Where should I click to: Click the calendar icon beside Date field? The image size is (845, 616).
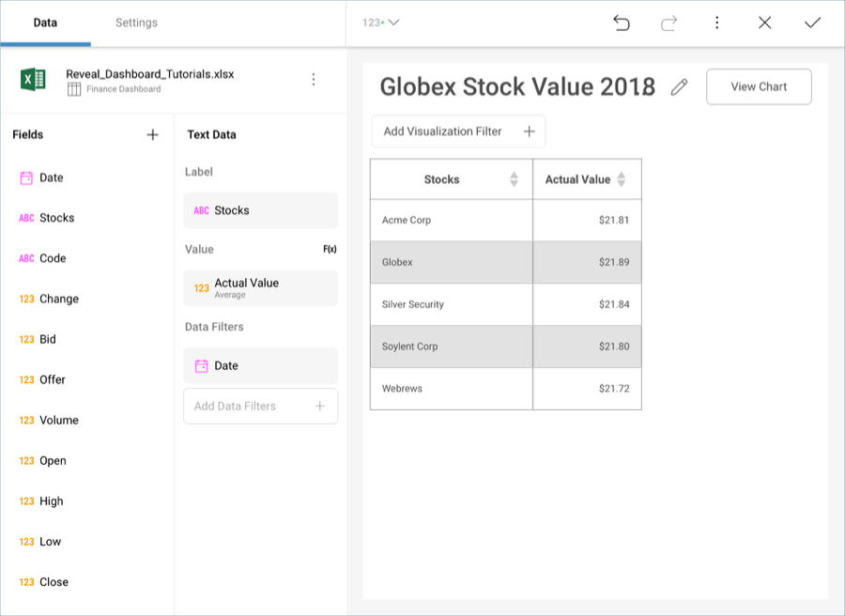tap(26, 177)
